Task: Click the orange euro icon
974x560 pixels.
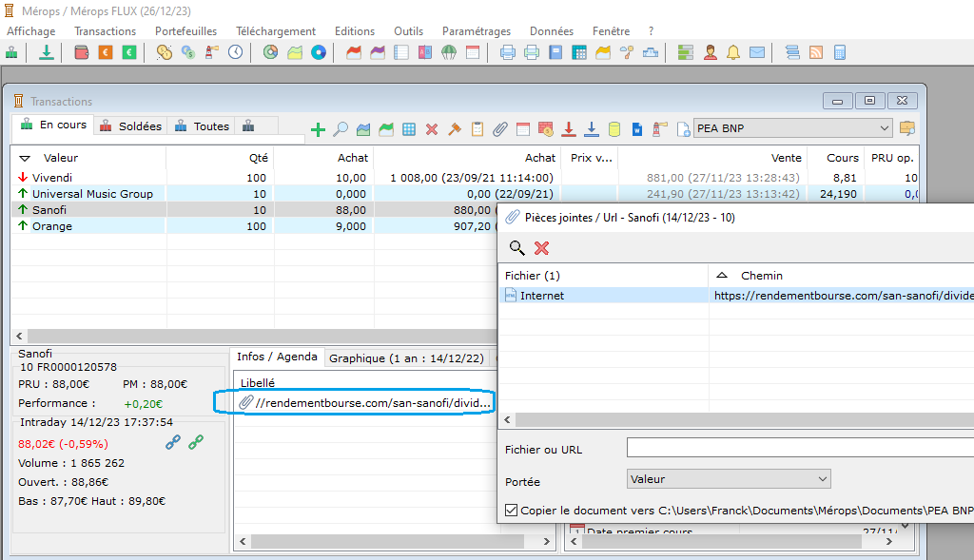Action: (x=106, y=53)
